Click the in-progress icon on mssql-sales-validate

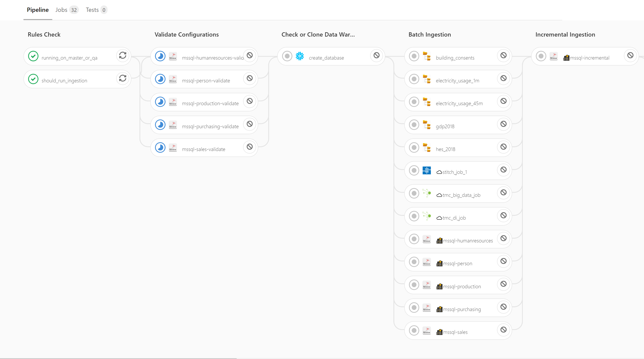tap(160, 147)
